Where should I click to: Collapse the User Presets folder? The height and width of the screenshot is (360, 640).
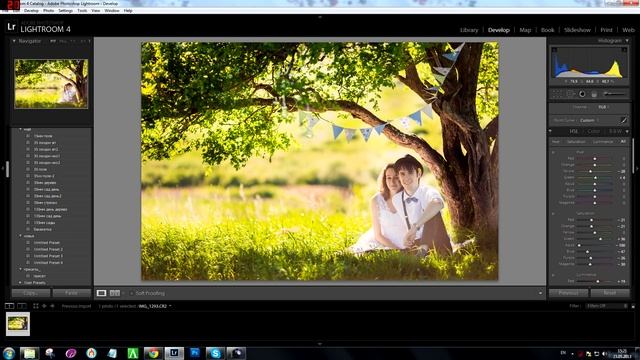[x=20, y=282]
